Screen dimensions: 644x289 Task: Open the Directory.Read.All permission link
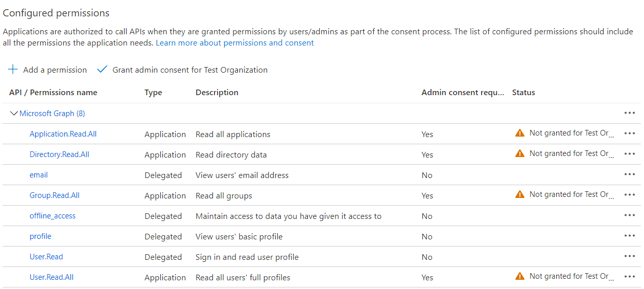click(x=59, y=154)
